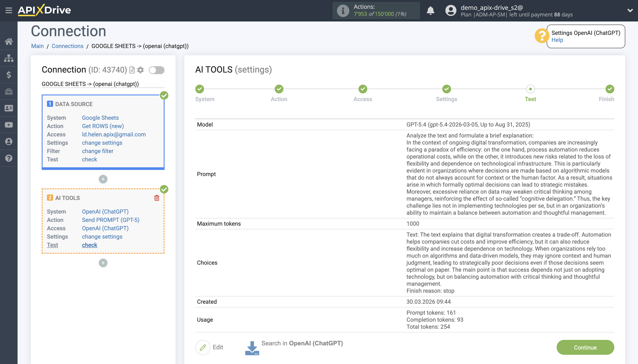The image size is (638, 364).
Task: Click the copy document icon near the connection ID
Action: (x=132, y=70)
